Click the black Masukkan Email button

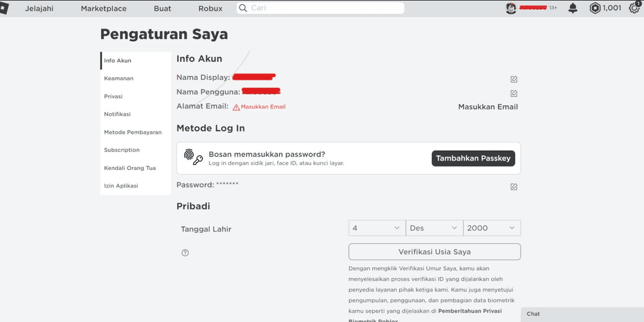click(488, 107)
